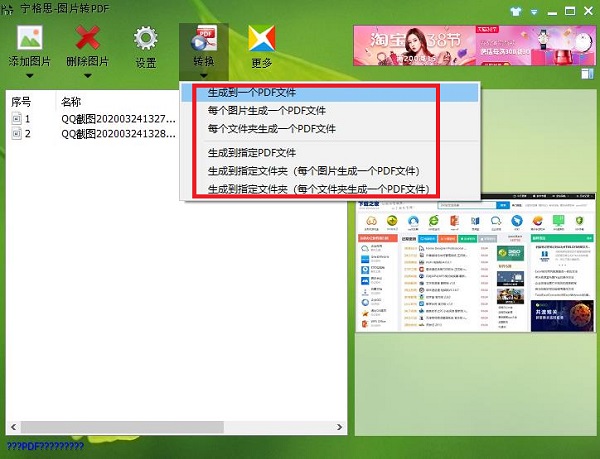Image resolution: width=600 pixels, height=459 pixels.
Task: Click the file icon beside list row 1
Action: click(x=16, y=119)
